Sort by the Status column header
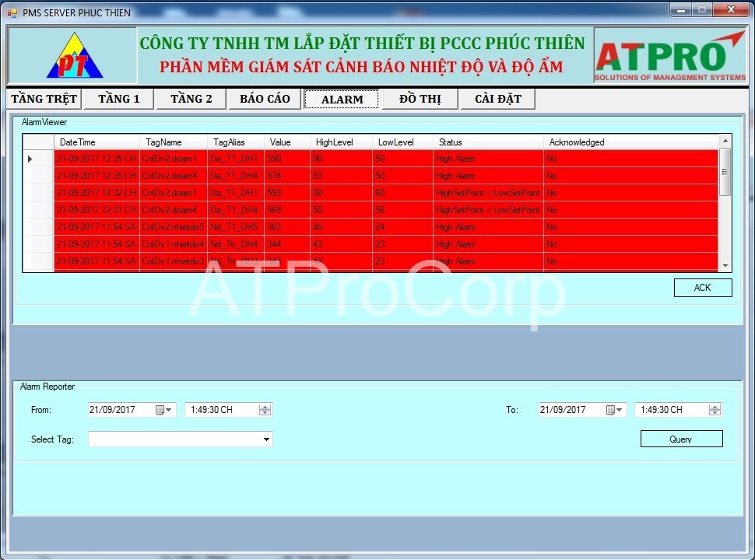 (x=488, y=142)
